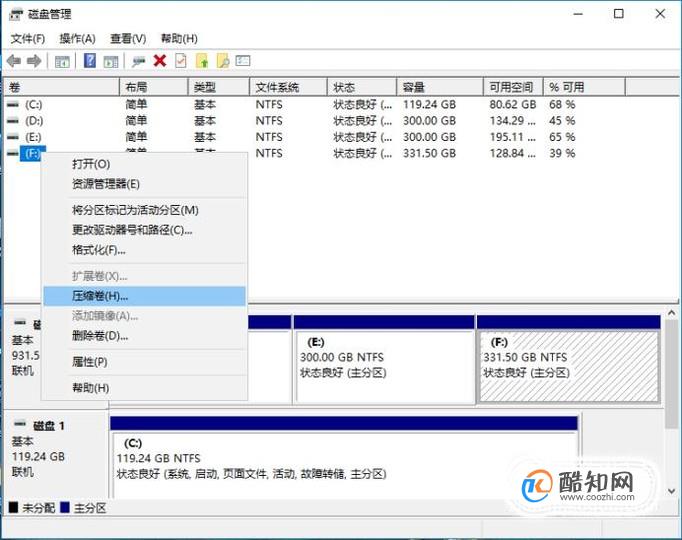682x540 pixels.
Task: Sort by the 容量 column header
Action: pos(440,87)
